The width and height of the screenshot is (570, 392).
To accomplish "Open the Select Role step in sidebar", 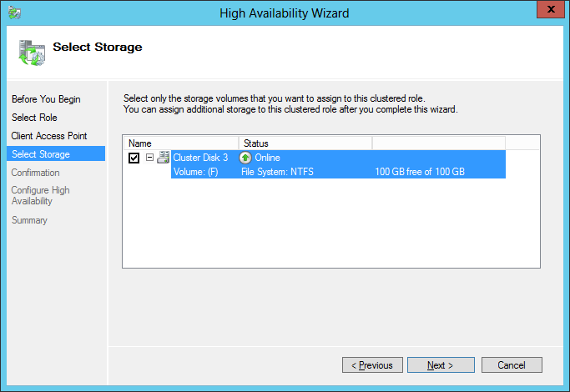I will [34, 118].
